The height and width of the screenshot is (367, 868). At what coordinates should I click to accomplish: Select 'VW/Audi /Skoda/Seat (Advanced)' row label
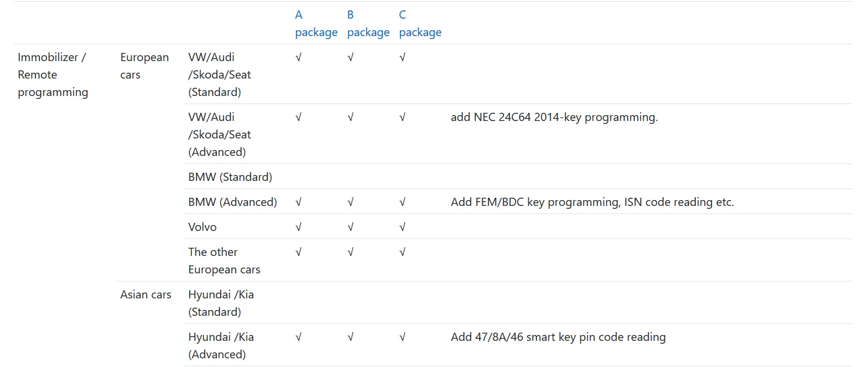tap(220, 134)
